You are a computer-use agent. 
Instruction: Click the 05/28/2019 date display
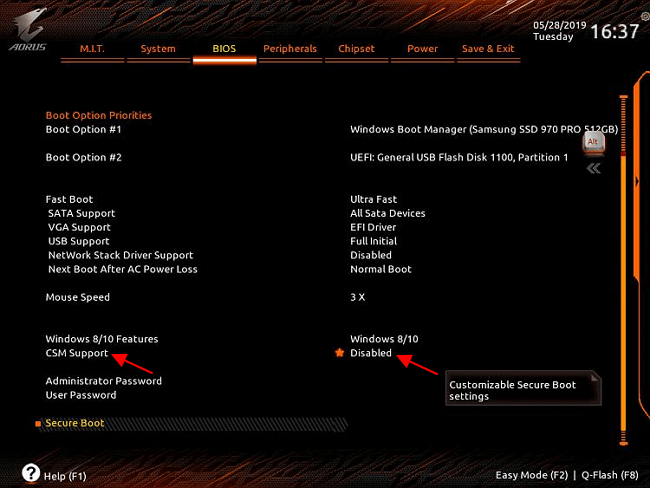560,25
